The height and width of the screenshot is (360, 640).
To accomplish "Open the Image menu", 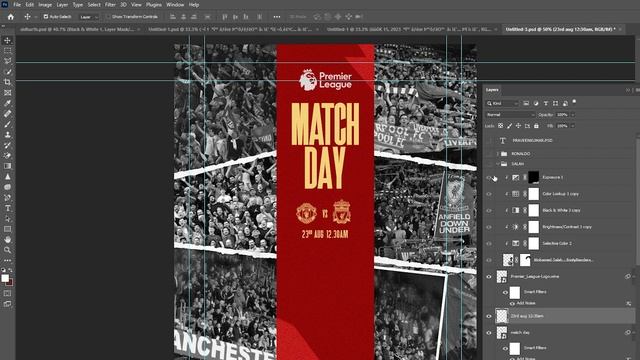I will pos(45,5).
